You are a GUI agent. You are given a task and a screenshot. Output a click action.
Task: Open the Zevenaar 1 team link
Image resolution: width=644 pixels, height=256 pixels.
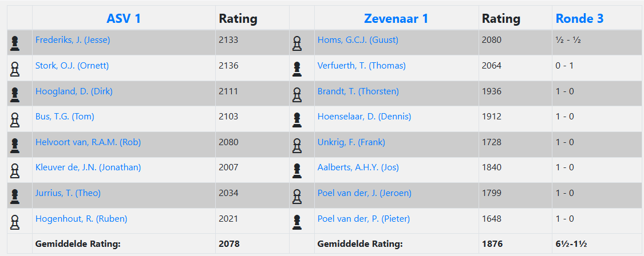[396, 18]
